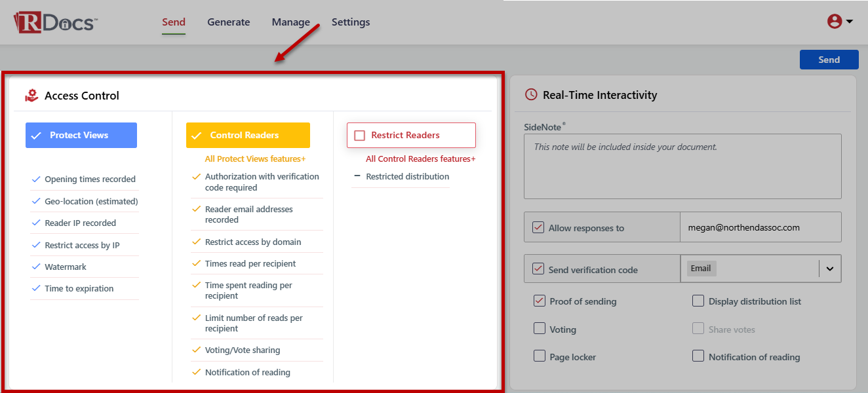Click the checkmark beside Restrict access by domain
This screenshot has width=868, height=393.
click(x=195, y=242)
